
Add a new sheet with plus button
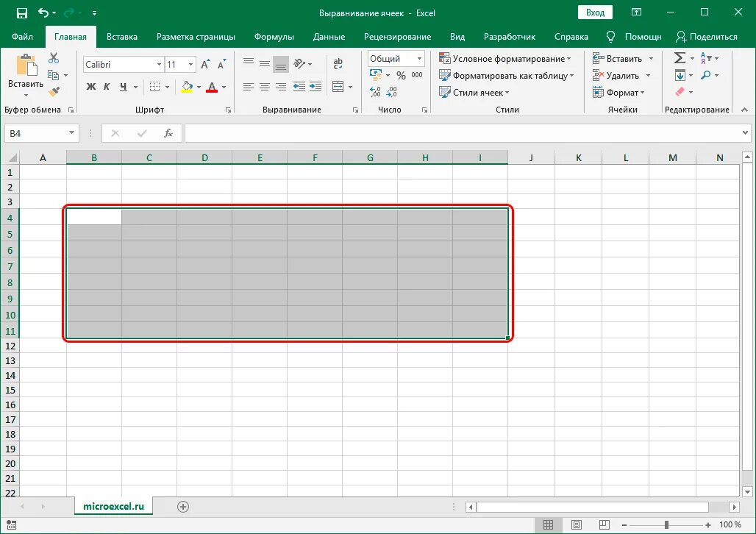tap(182, 507)
